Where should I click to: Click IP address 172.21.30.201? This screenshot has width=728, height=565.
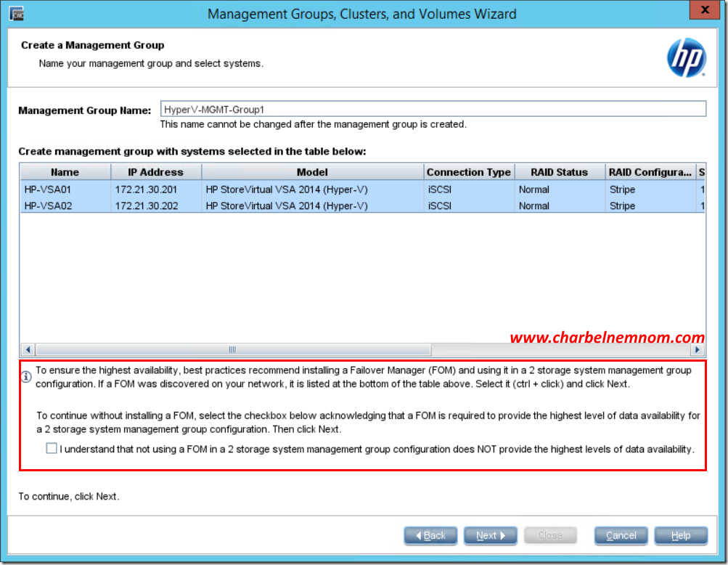pyautogui.click(x=146, y=189)
